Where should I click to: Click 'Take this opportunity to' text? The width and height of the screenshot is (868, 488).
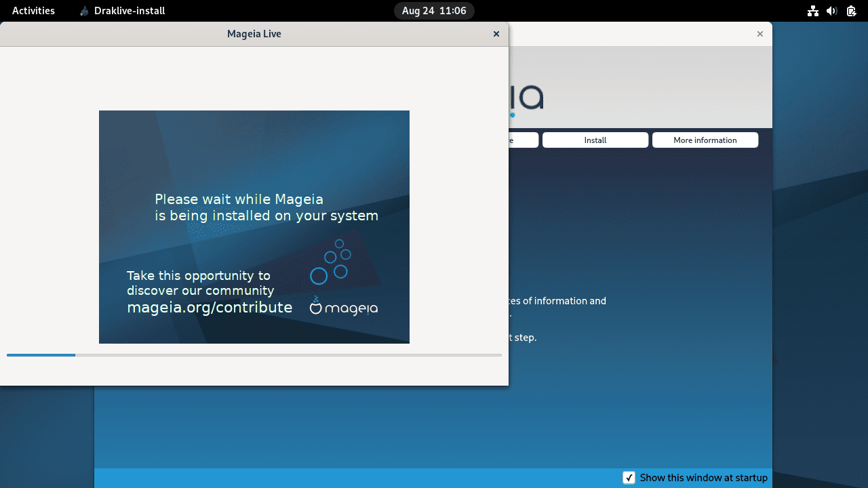click(199, 275)
